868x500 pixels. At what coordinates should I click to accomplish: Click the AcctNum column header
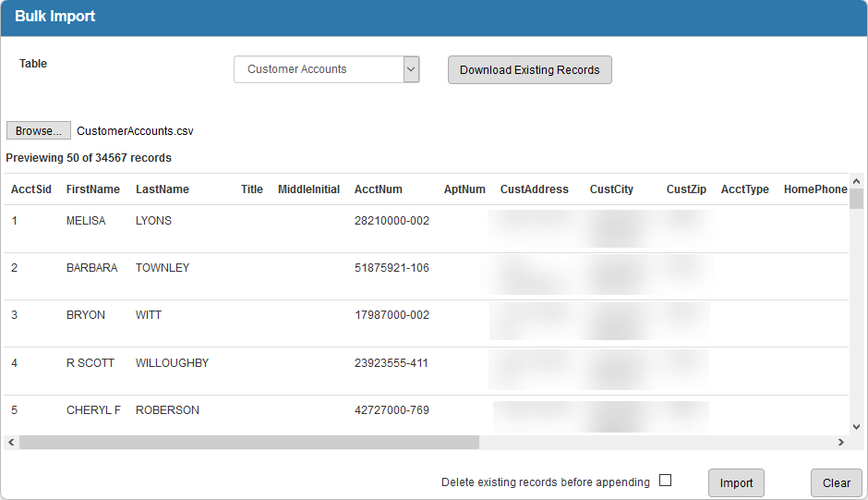(379, 189)
